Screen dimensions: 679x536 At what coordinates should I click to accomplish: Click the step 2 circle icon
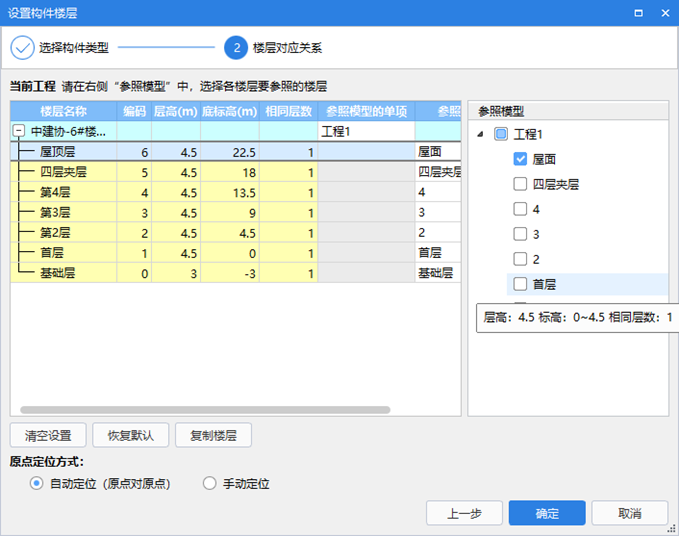pos(235,47)
